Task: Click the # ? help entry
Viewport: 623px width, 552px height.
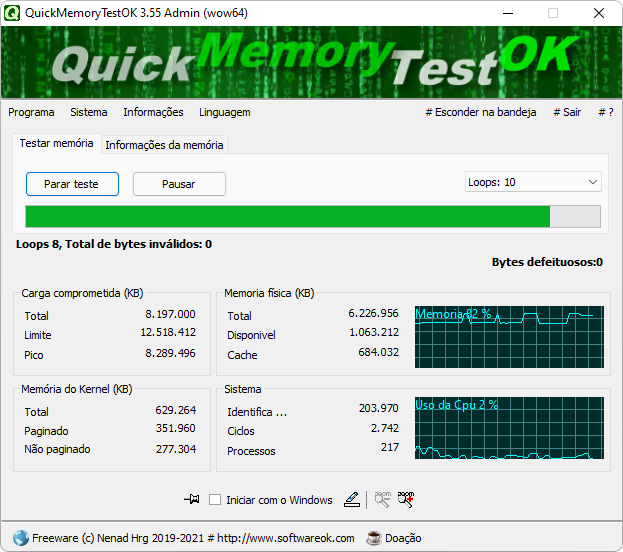Action: (606, 112)
